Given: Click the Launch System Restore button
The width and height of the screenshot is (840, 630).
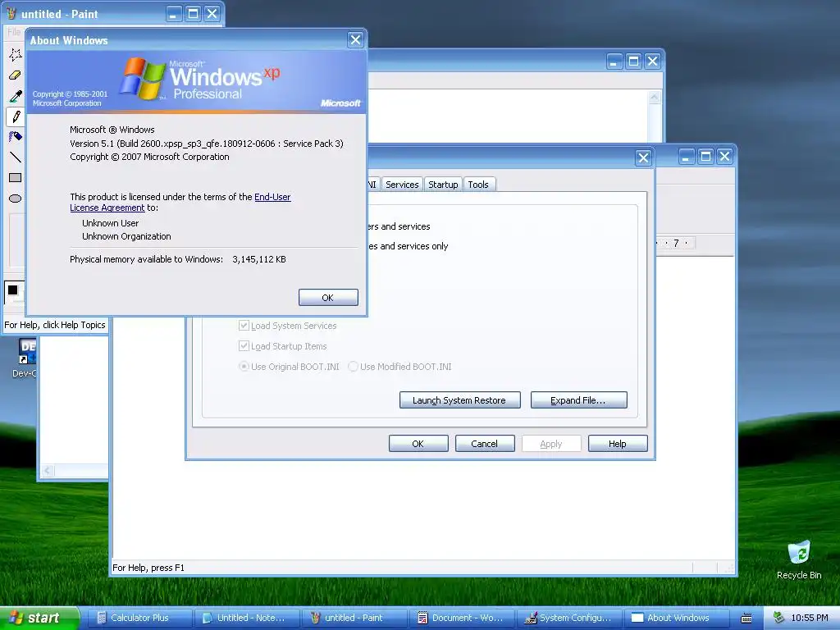Looking at the screenshot, I should pyautogui.click(x=459, y=399).
